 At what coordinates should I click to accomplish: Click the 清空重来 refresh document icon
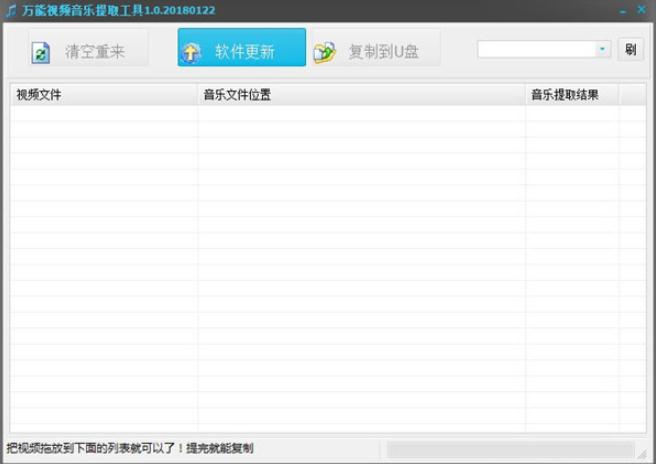41,53
